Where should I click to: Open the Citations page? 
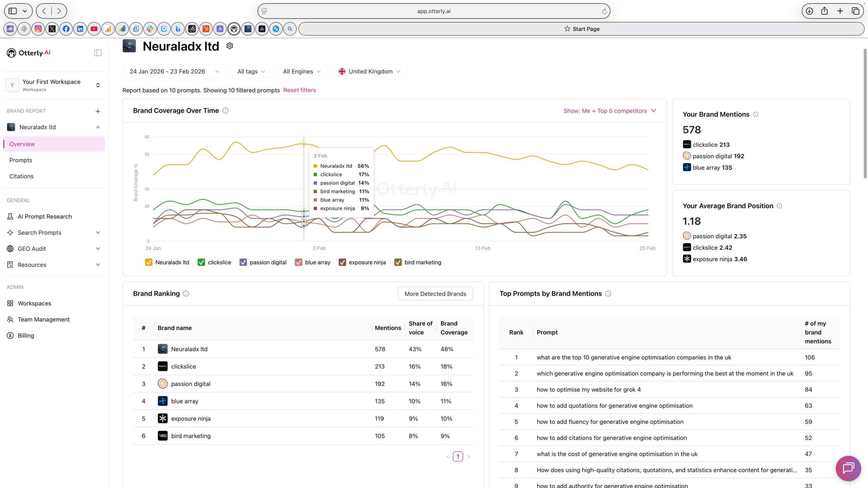[21, 176]
